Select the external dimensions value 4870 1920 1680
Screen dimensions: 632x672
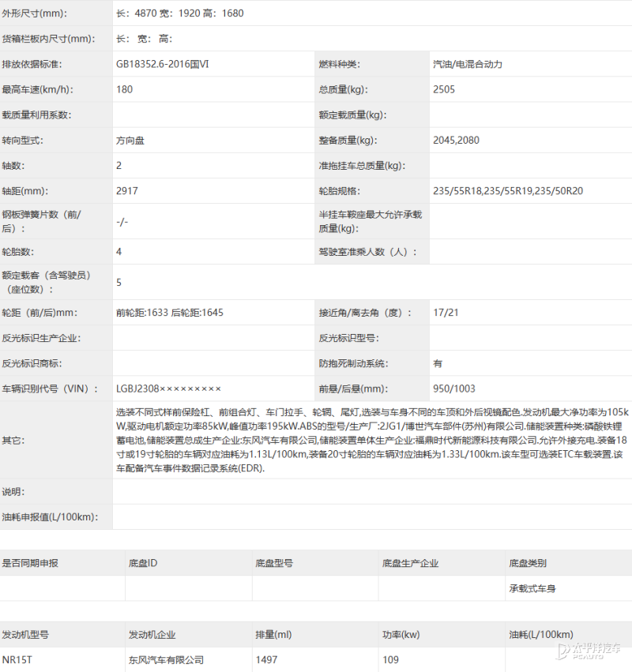tap(179, 13)
